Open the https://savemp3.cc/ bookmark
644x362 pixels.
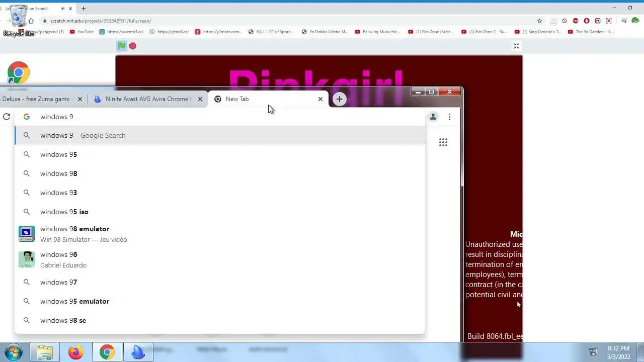(x=121, y=32)
